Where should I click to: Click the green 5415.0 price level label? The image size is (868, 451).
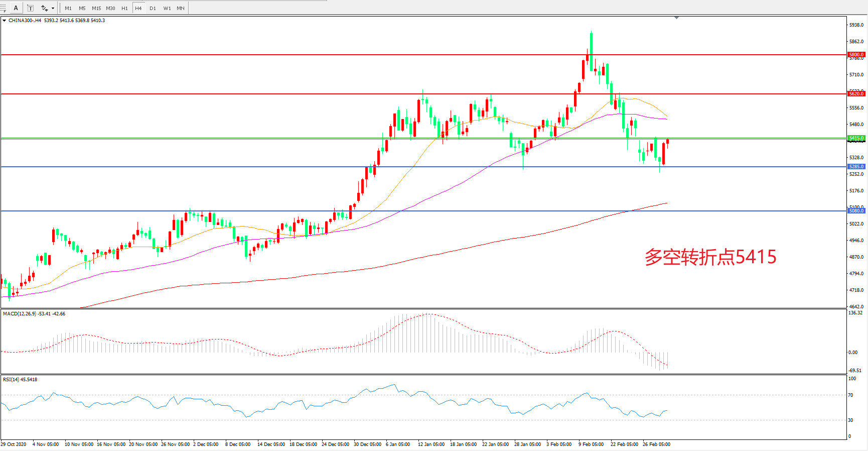(856, 138)
